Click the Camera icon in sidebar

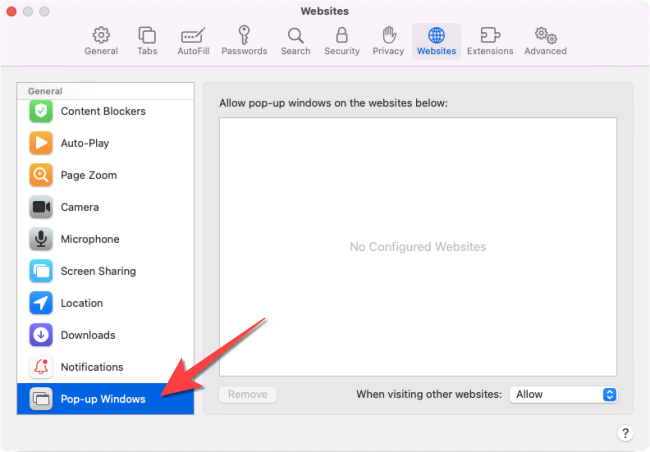click(41, 207)
